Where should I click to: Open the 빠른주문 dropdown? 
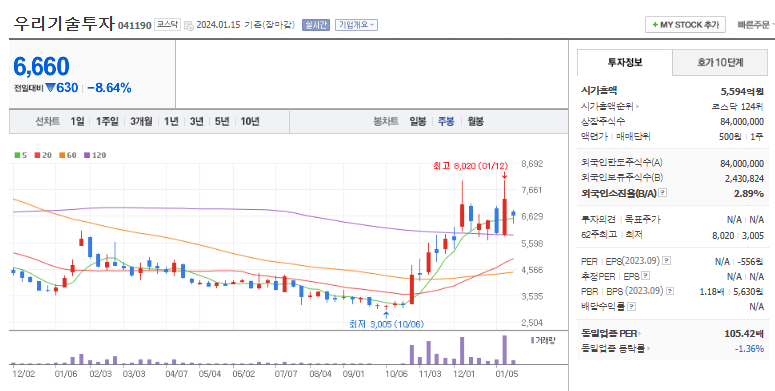[755, 25]
